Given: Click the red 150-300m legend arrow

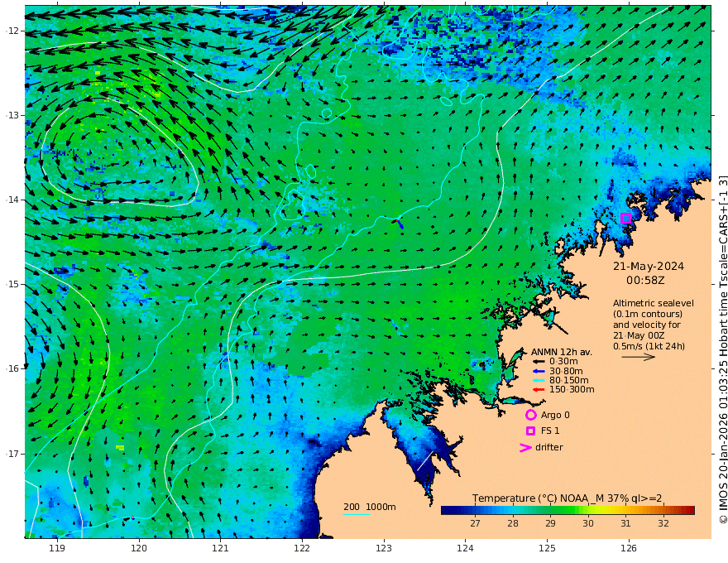Looking at the screenshot, I should (539, 389).
